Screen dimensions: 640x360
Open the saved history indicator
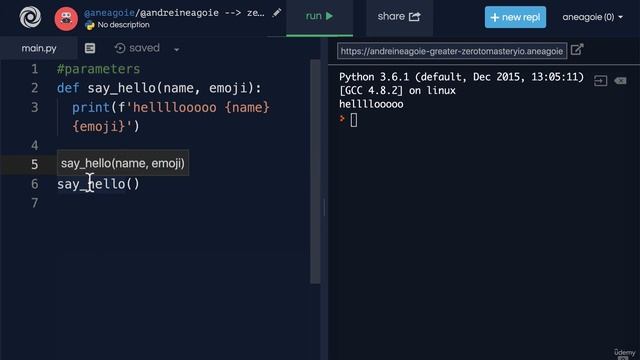[x=137, y=48]
